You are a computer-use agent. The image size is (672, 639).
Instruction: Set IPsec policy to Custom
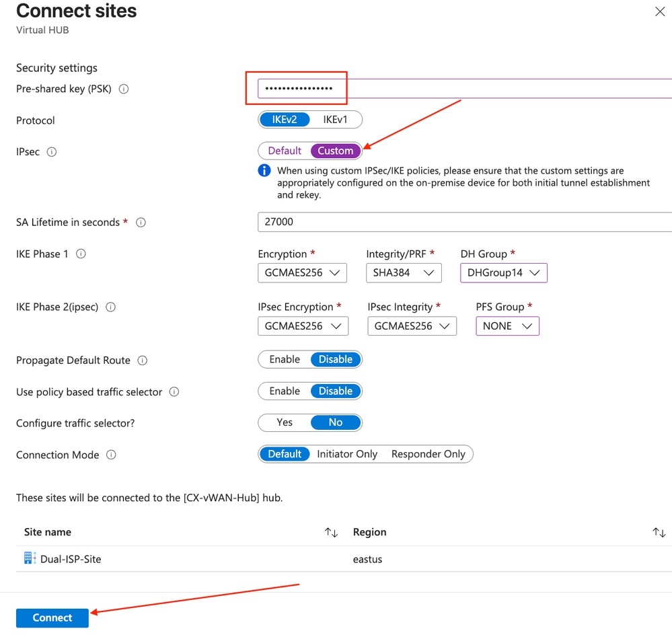tap(336, 151)
